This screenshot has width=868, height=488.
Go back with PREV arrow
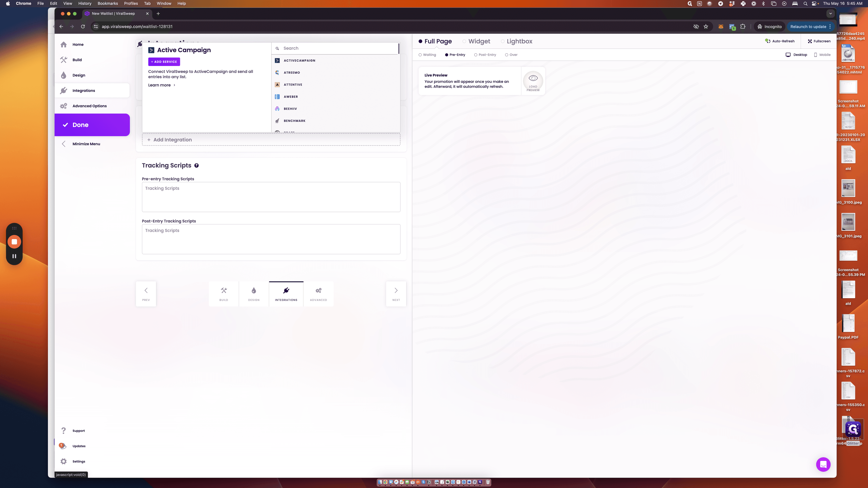[x=146, y=294]
